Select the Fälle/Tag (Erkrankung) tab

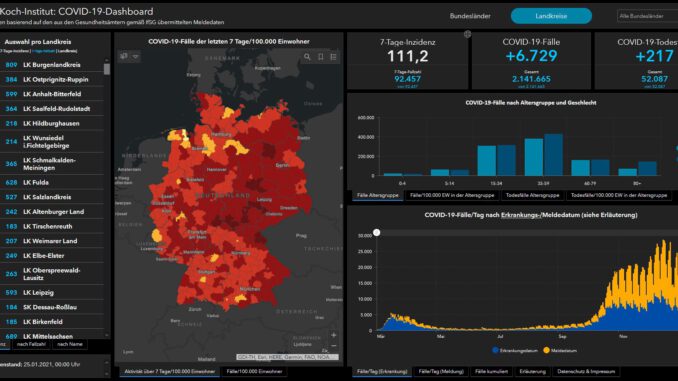click(x=382, y=371)
